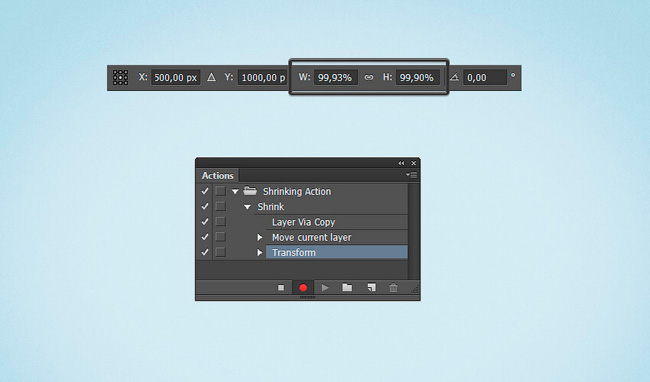This screenshot has width=650, height=382.
Task: Click the Y: label in options bar
Action: click(x=229, y=77)
